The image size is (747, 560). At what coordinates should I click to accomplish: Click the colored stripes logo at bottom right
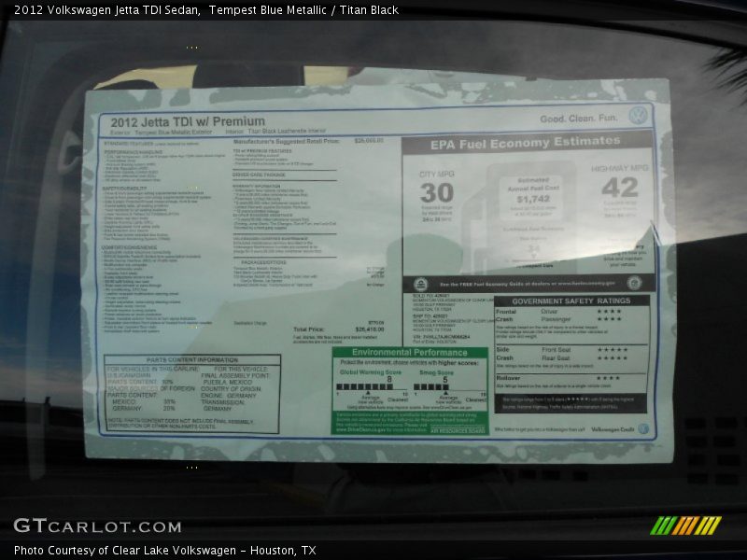click(x=685, y=525)
